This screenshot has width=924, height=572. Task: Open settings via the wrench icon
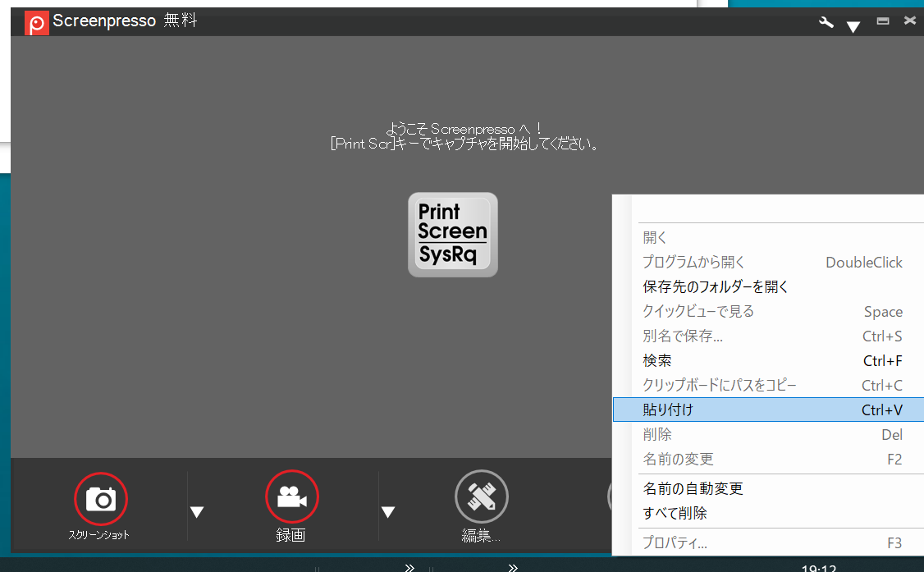coord(826,23)
